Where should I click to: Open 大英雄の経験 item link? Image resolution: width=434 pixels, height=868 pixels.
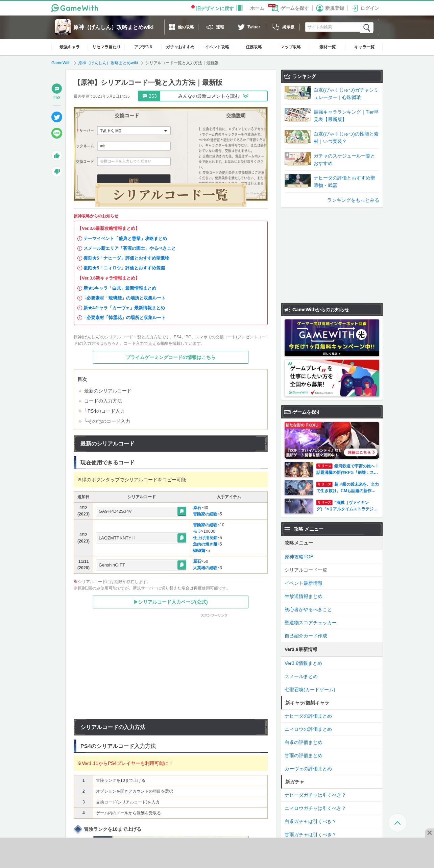(x=205, y=568)
